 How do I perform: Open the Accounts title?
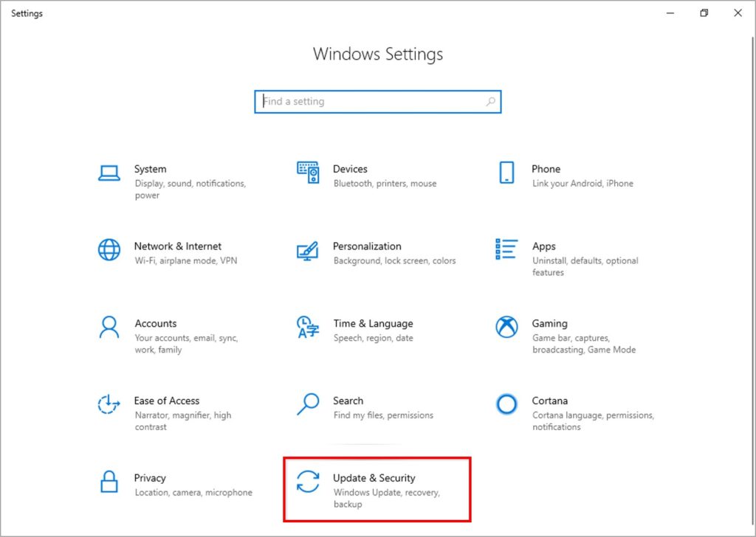click(x=156, y=323)
